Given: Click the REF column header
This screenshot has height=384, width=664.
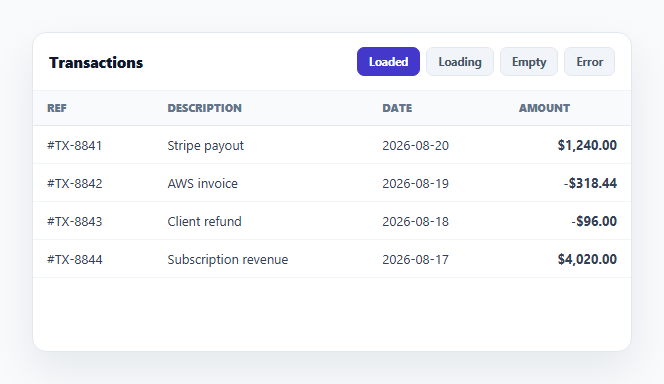Looking at the screenshot, I should point(57,108).
